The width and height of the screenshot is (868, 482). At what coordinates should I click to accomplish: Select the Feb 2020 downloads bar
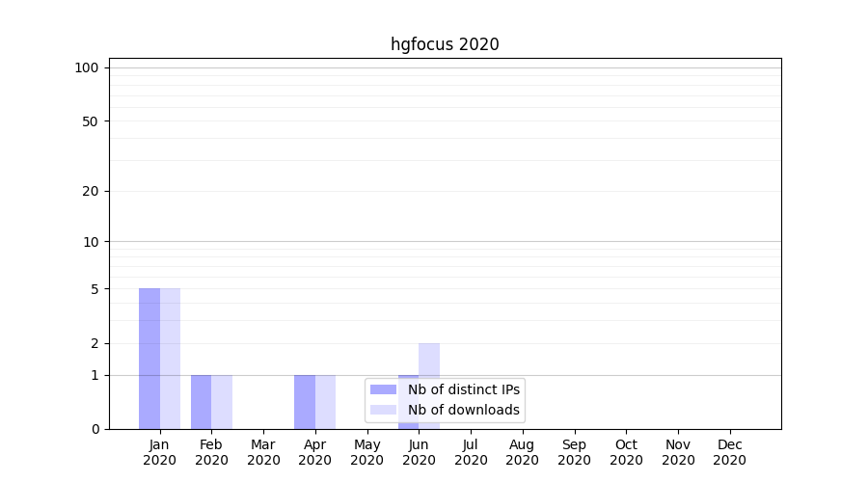point(222,402)
